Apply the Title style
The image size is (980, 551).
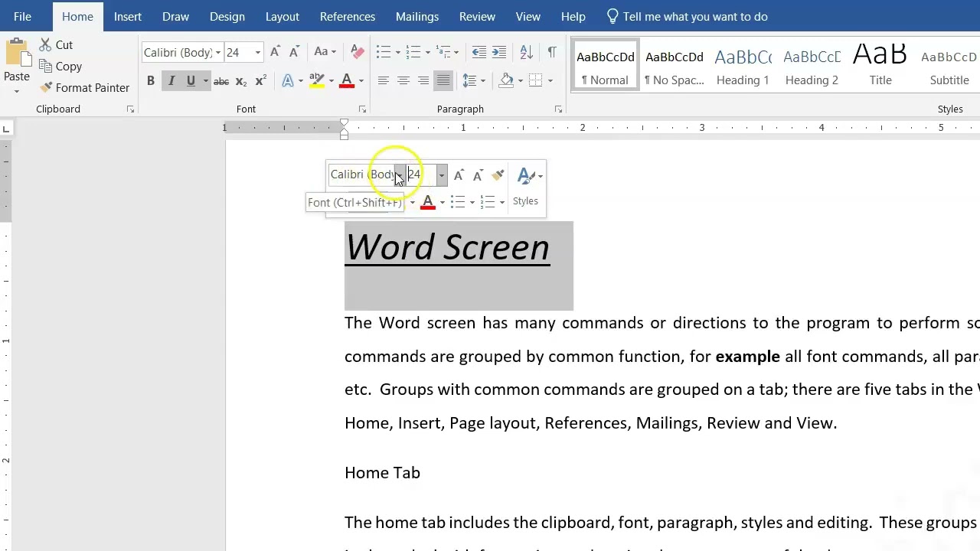(880, 65)
